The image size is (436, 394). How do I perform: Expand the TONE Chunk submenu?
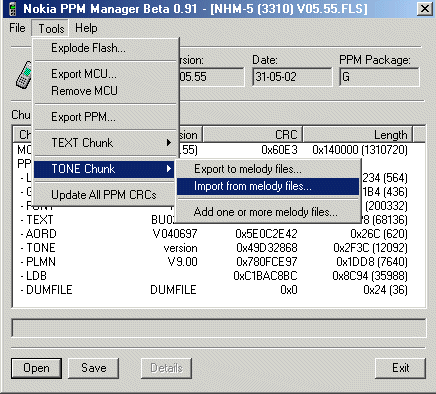(x=104, y=169)
